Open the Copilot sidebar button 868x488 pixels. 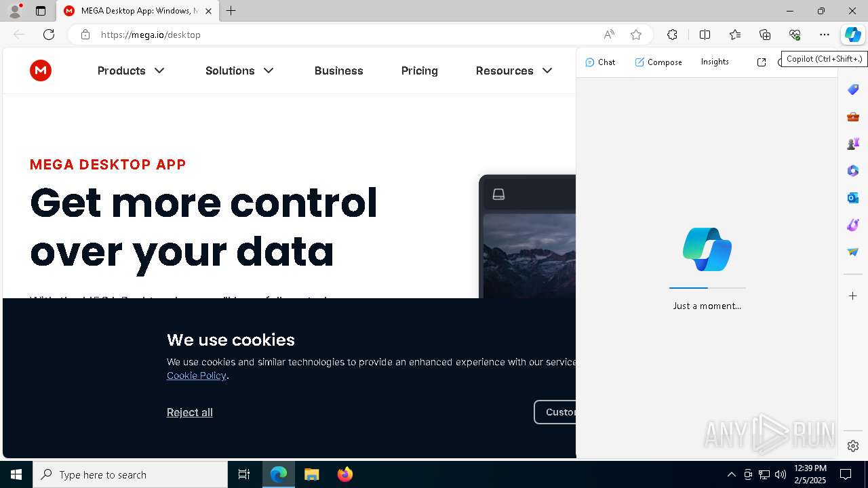[x=852, y=35]
